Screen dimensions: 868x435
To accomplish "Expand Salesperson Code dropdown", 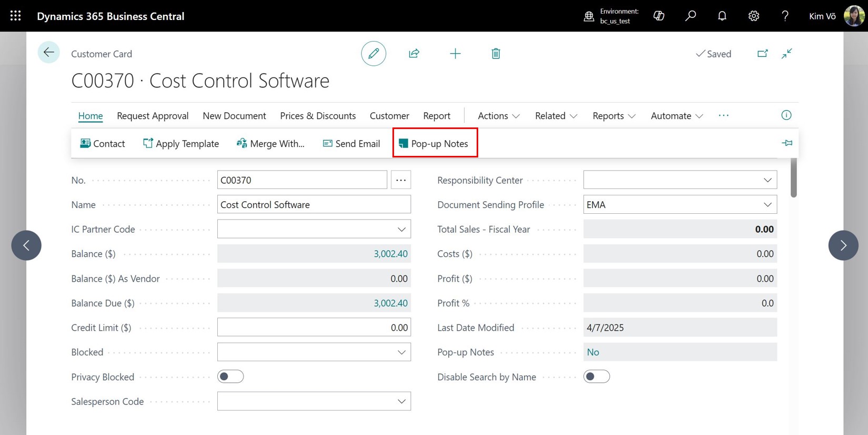I will click(401, 401).
